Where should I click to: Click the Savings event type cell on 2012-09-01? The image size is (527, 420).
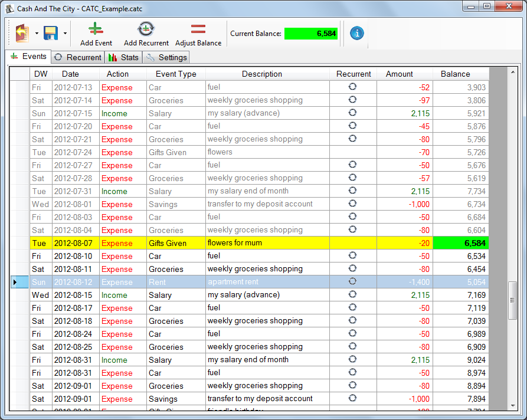pyautogui.click(x=176, y=399)
